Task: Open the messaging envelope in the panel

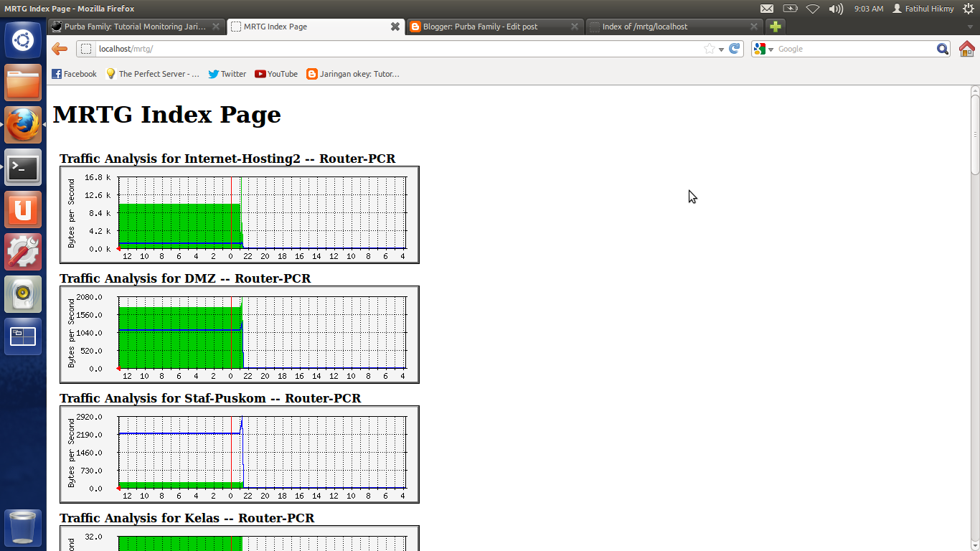Action: tap(767, 9)
